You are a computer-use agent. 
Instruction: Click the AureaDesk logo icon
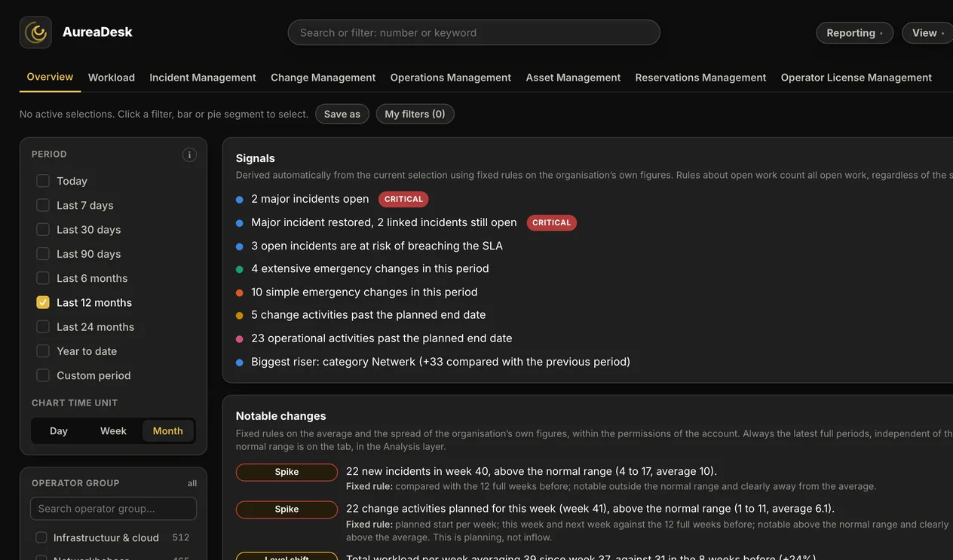pyautogui.click(x=35, y=32)
